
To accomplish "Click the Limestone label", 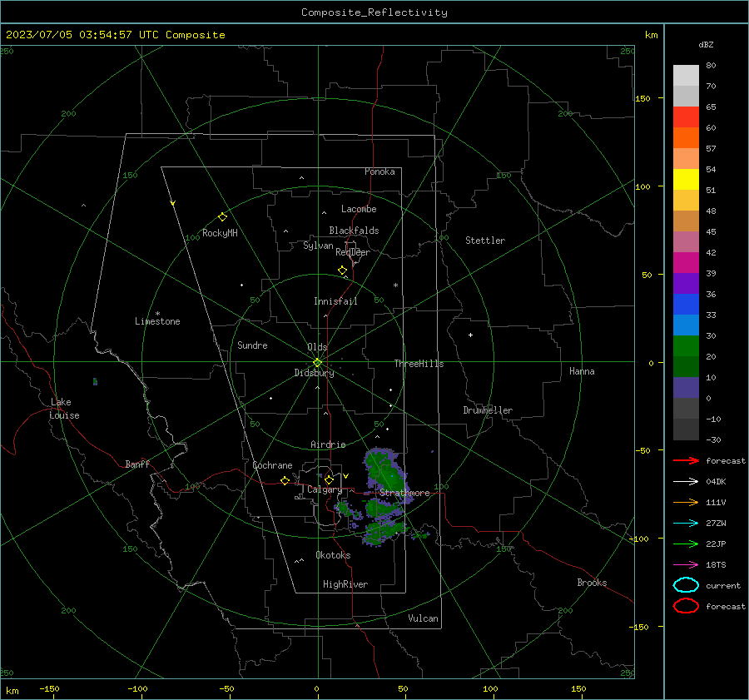I will [157, 321].
